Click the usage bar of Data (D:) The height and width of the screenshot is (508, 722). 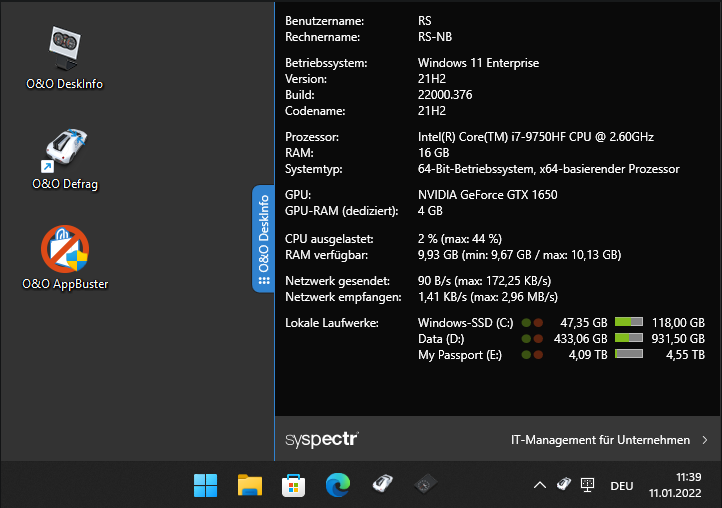[x=629, y=338]
